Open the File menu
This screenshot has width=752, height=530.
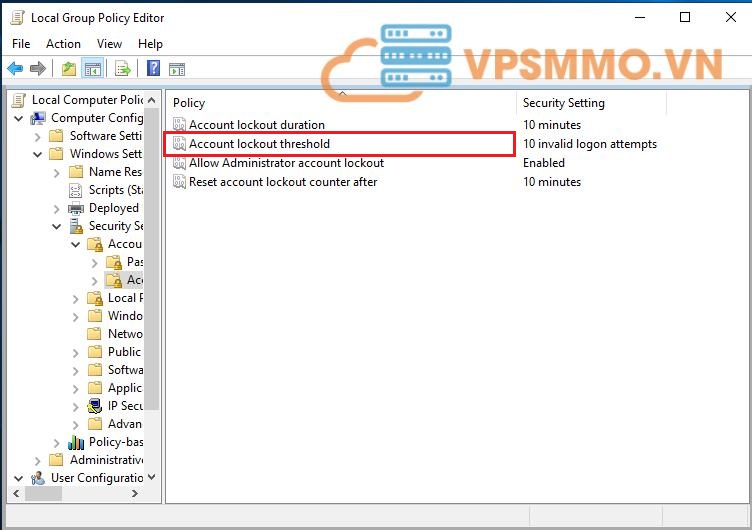[21, 44]
